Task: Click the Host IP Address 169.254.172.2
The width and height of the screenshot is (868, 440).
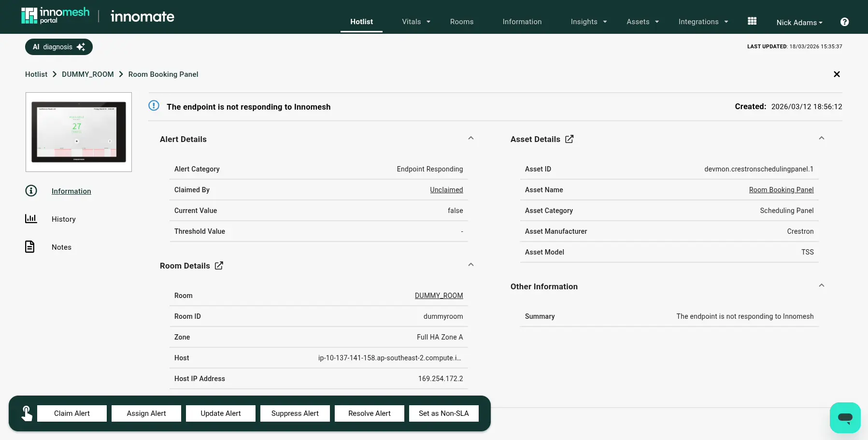Action: coord(441,379)
